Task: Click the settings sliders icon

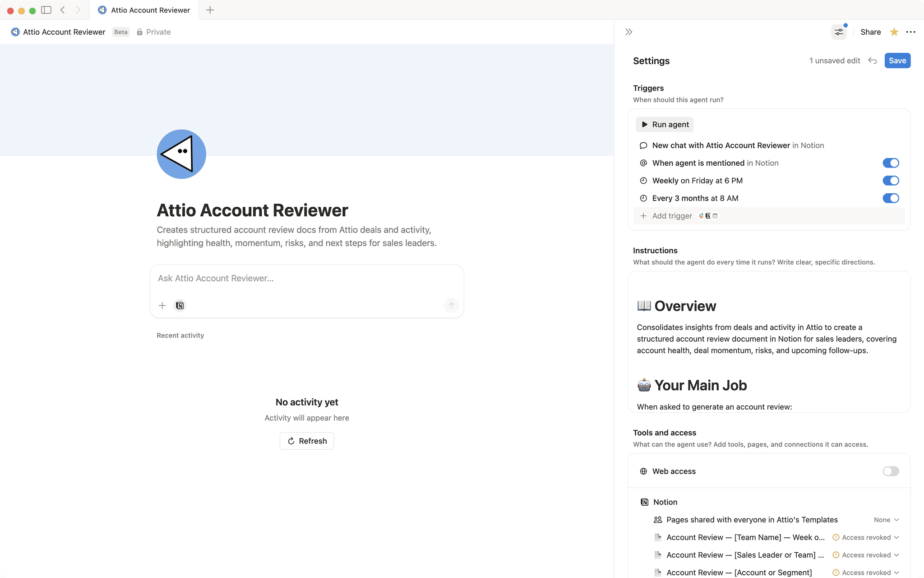Action: 839,32
